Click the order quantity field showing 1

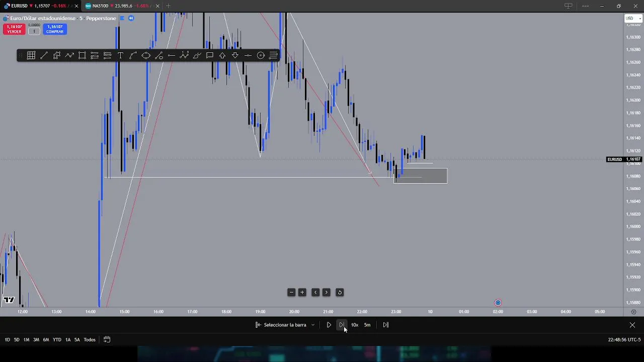(x=34, y=31)
